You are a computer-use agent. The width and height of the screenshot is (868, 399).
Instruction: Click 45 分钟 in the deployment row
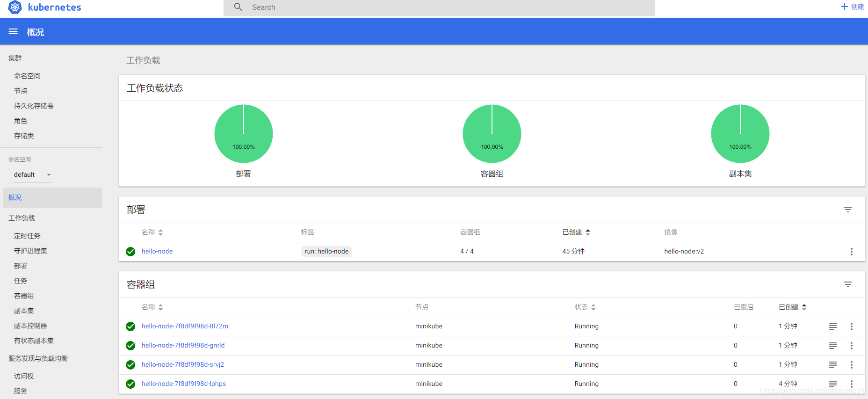tap(573, 251)
